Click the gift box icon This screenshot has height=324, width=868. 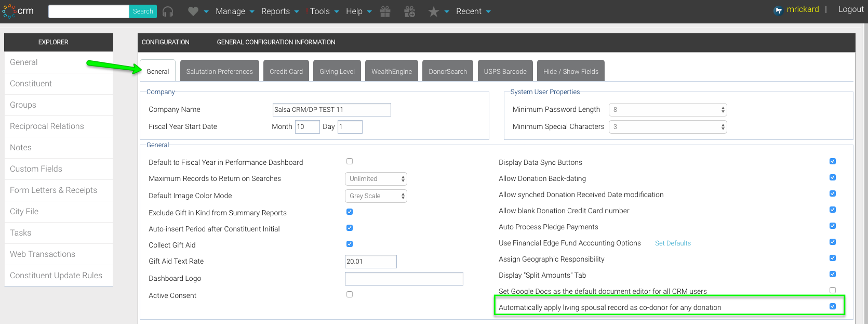[385, 11]
